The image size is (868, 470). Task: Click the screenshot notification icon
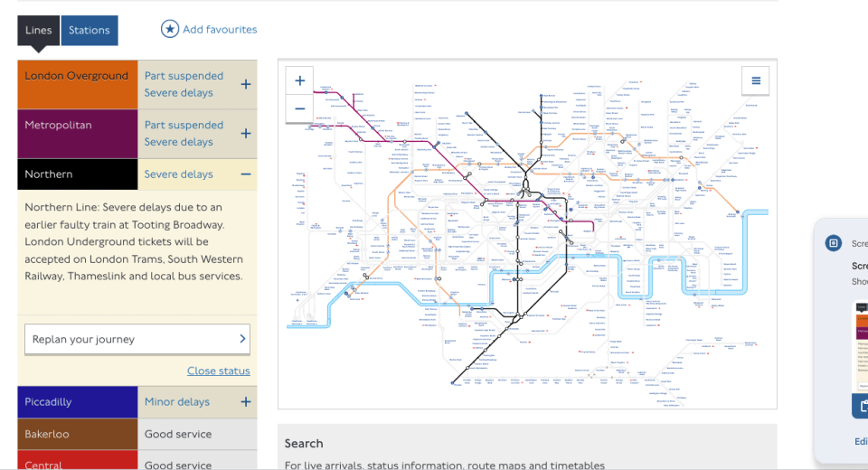pos(834,243)
